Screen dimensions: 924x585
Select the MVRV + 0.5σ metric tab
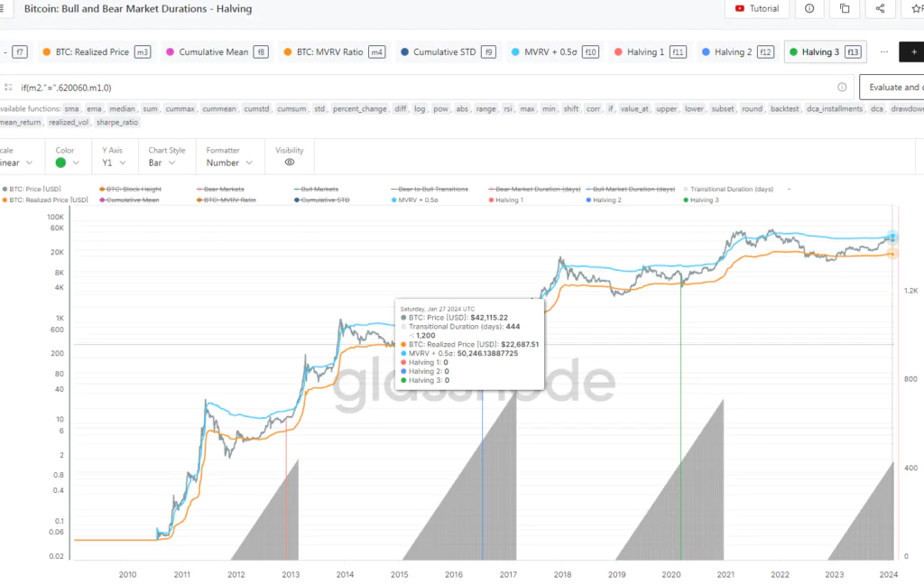[555, 51]
